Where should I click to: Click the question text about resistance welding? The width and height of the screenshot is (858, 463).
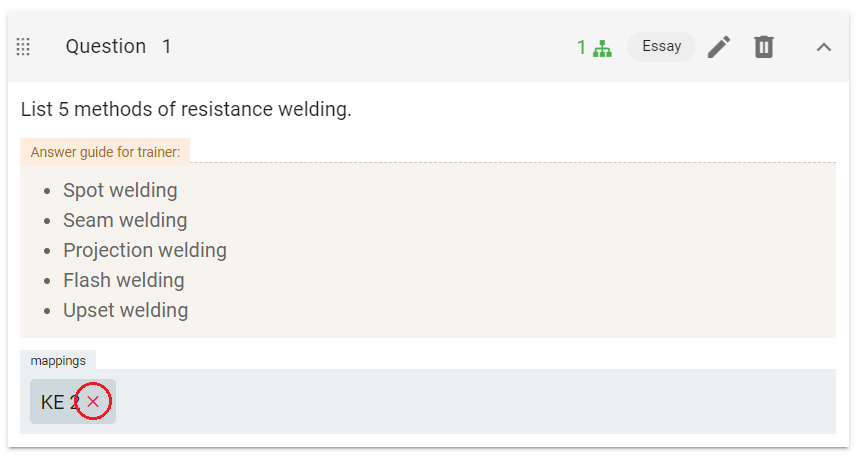click(186, 109)
